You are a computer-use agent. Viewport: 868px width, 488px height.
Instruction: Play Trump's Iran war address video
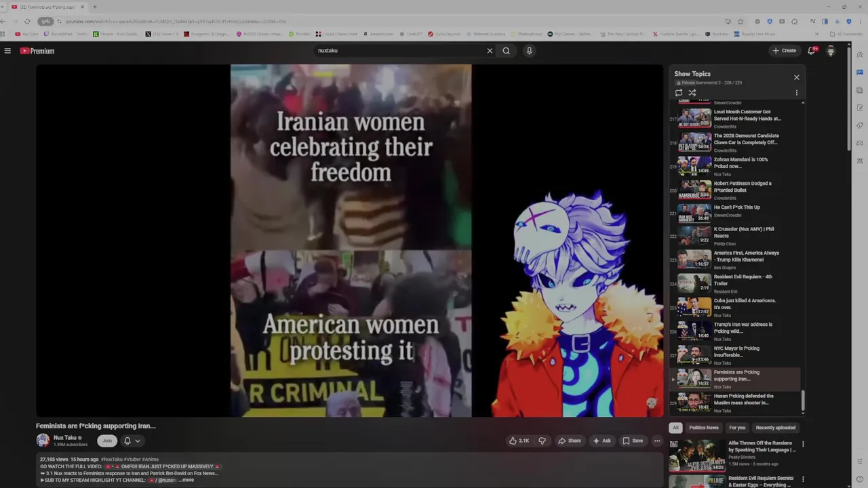[735, 331]
